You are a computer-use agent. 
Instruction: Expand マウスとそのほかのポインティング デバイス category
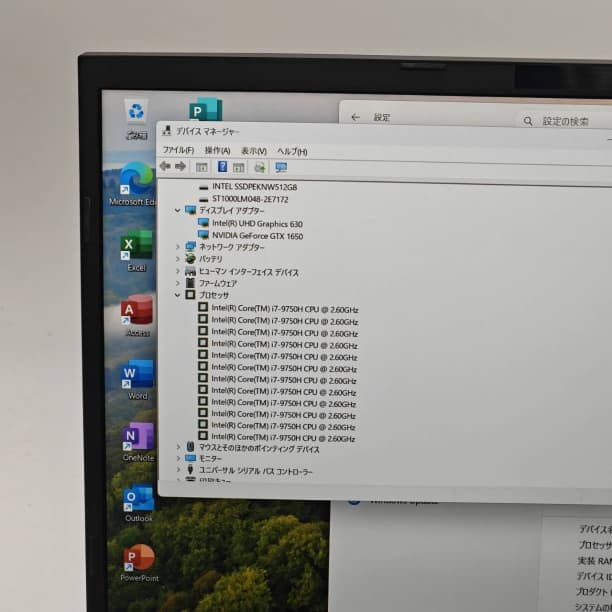(178, 447)
